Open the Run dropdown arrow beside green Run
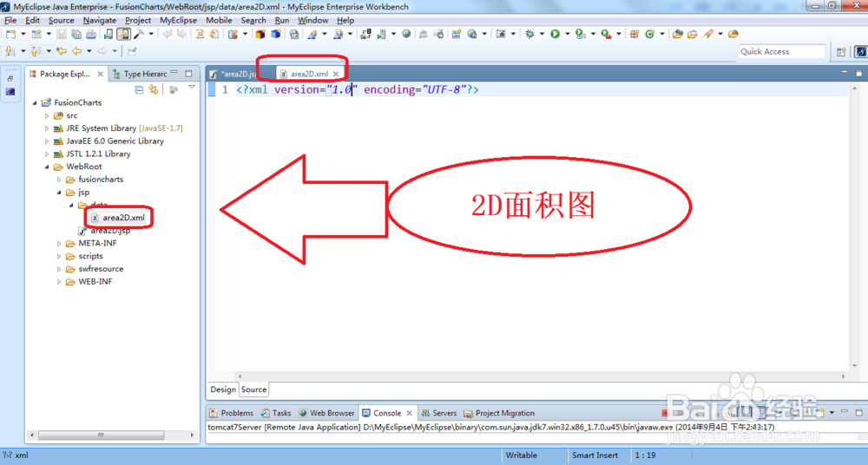This screenshot has height=465, width=868. coord(568,34)
